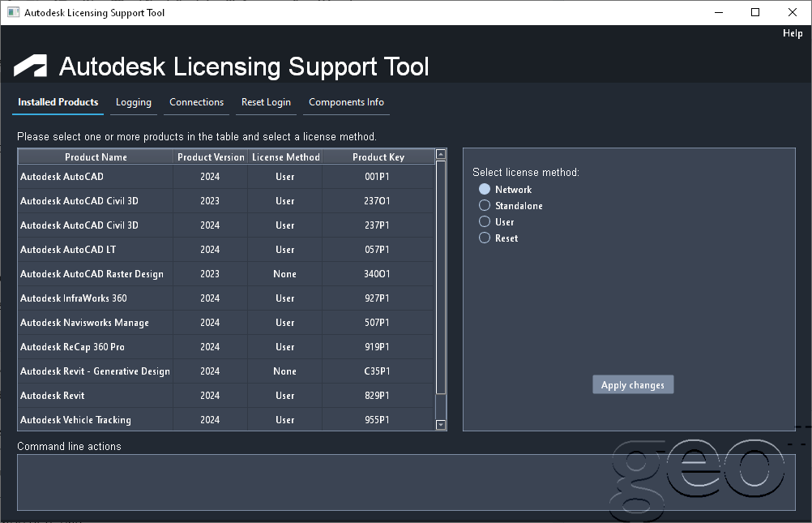
Task: Open the Components Info tab
Action: coord(347,102)
